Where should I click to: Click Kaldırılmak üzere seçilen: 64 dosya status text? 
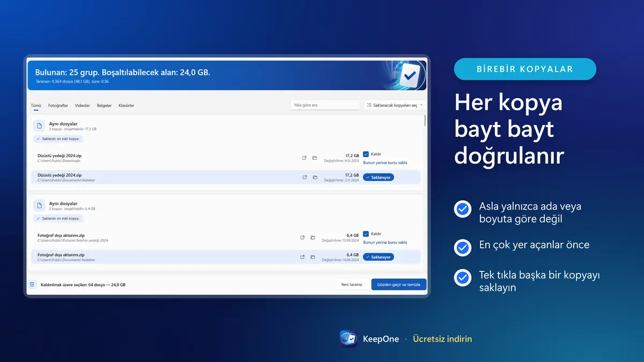(83, 285)
